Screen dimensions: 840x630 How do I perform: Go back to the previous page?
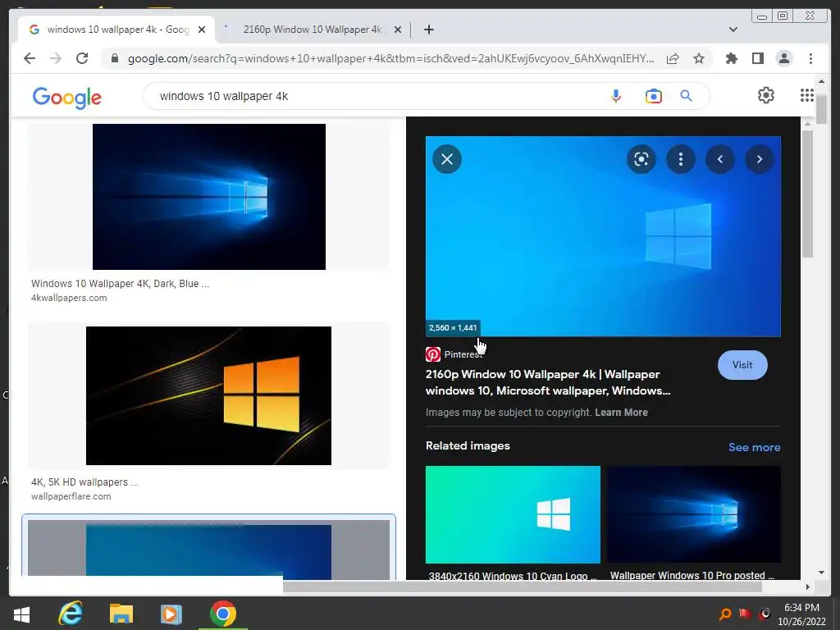(30, 58)
